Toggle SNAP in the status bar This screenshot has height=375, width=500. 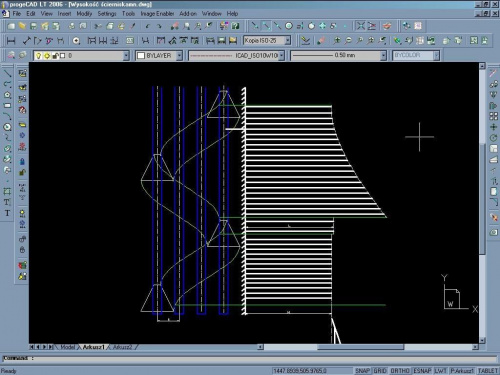pos(362,371)
